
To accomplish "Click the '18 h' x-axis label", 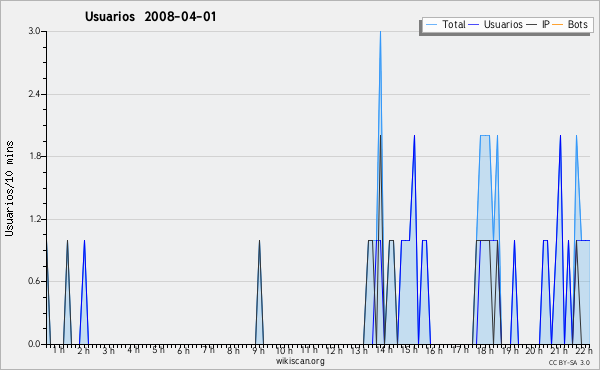I will 484,350.
